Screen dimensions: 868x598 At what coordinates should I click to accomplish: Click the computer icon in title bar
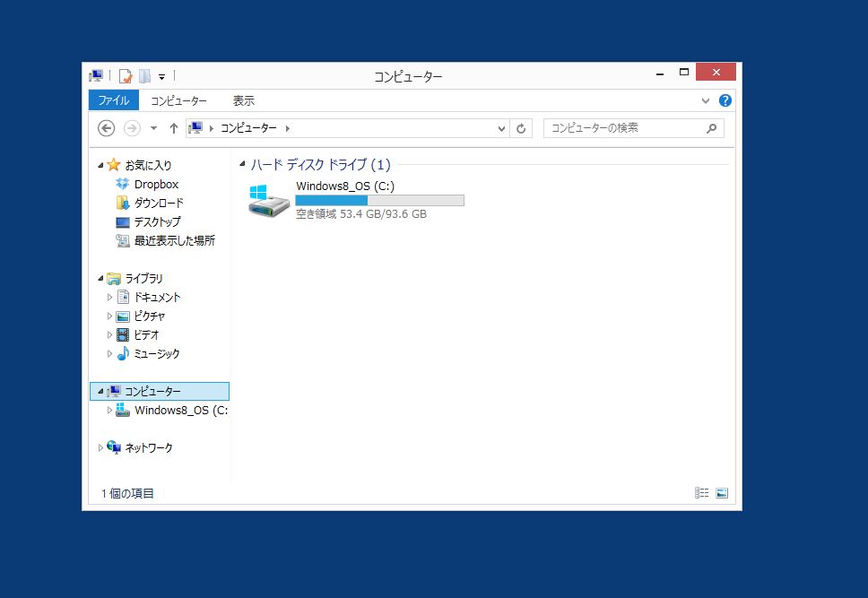[x=96, y=75]
